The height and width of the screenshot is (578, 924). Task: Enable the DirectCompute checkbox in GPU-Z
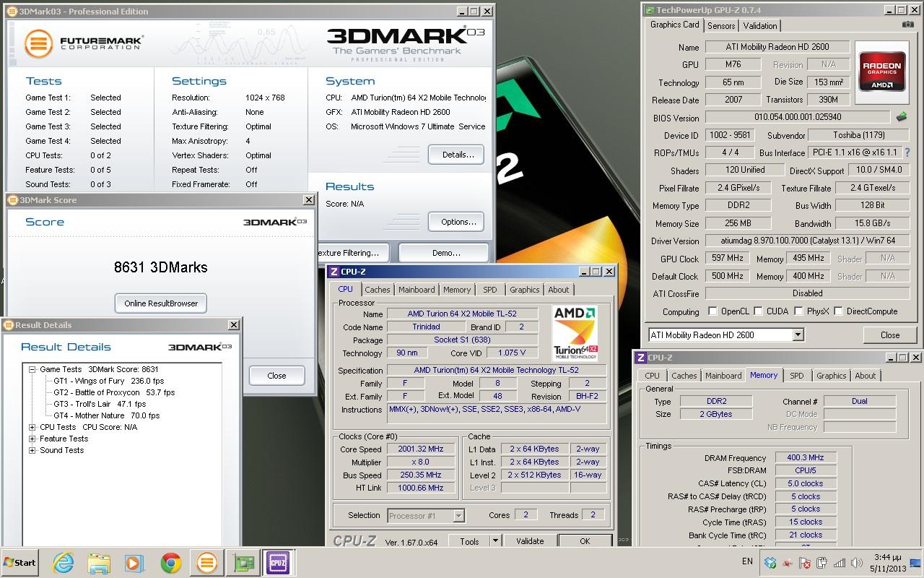click(x=838, y=311)
